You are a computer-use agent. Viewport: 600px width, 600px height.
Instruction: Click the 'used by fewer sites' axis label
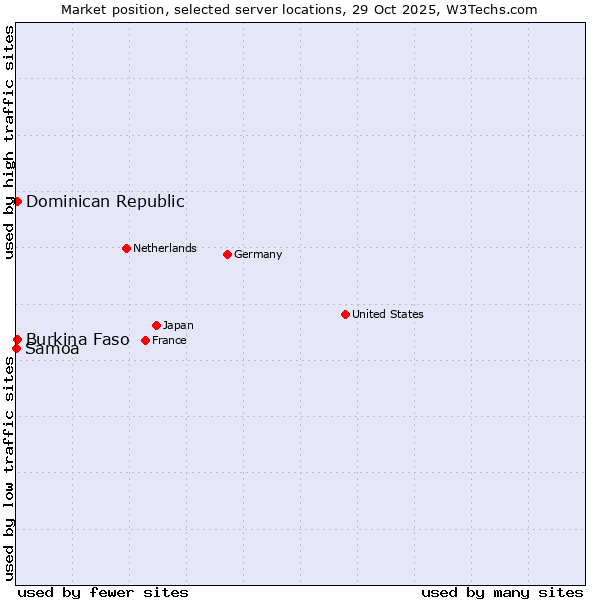click(103, 592)
